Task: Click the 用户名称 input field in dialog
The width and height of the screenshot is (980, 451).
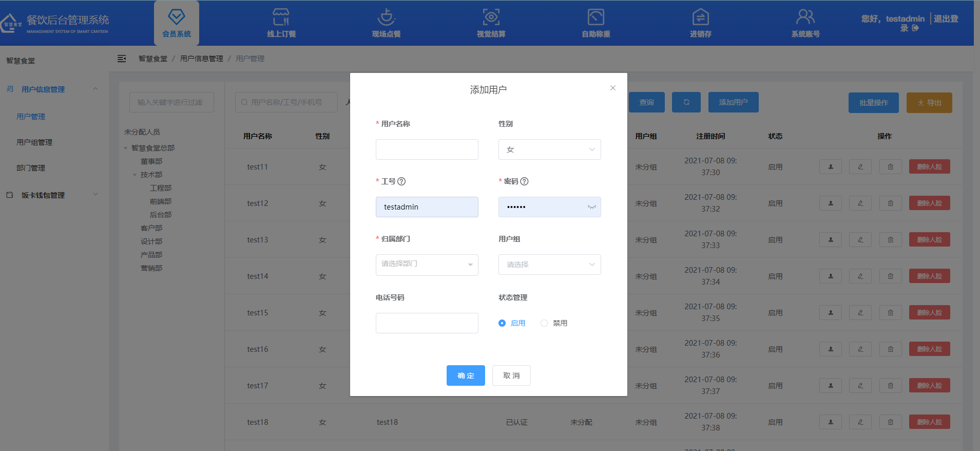Action: 427,149
